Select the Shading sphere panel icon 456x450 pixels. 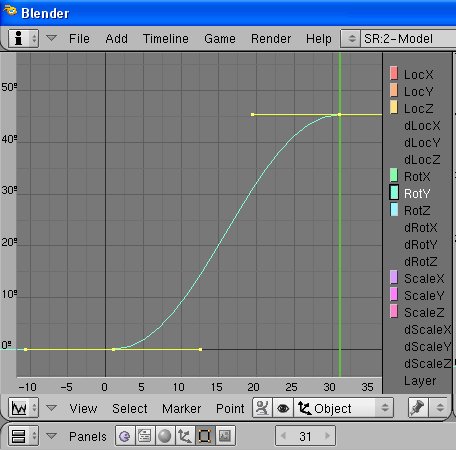(x=165, y=436)
